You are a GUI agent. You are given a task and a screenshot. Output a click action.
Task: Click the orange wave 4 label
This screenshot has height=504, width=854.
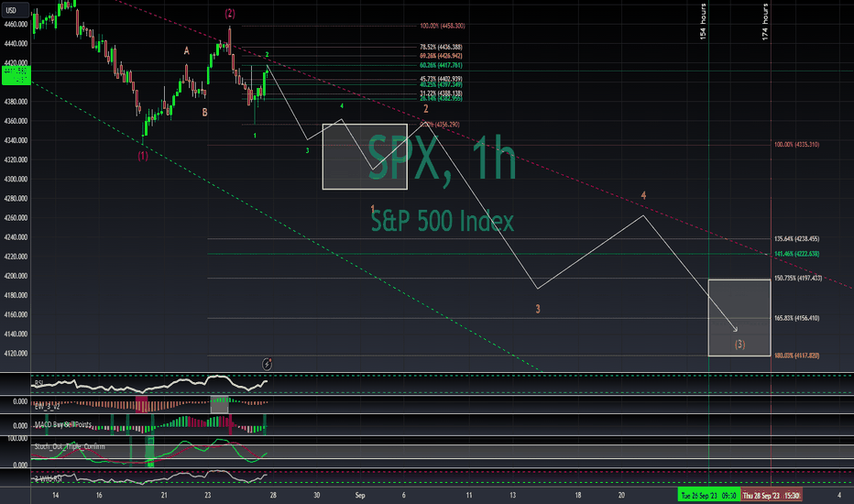(x=643, y=195)
